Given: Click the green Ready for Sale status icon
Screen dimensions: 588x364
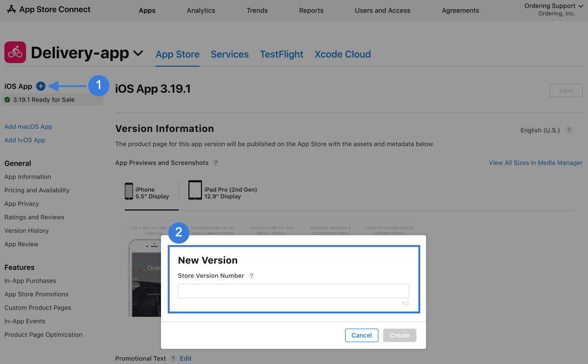Looking at the screenshot, I should tap(7, 100).
